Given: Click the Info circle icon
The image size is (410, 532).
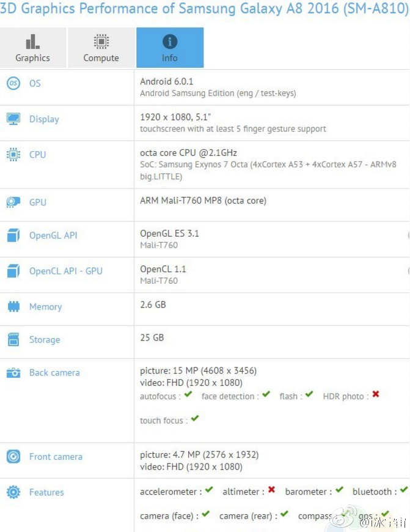Looking at the screenshot, I should point(170,42).
